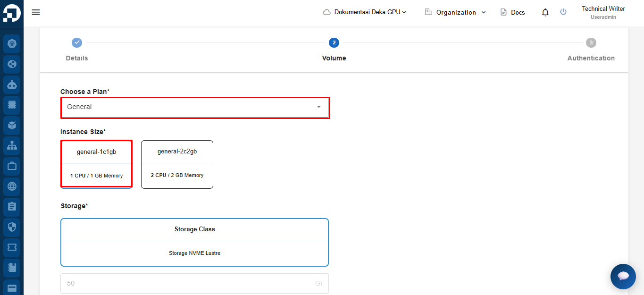Open the Dokumentasi Deka GPU project dropdown
Viewport: 644px width, 295px height.
pos(364,12)
